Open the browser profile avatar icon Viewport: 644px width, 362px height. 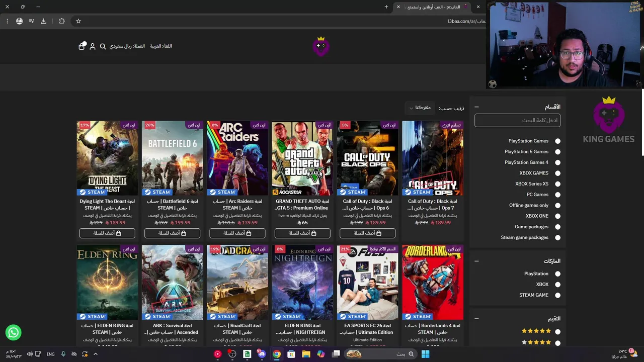pyautogui.click(x=19, y=21)
